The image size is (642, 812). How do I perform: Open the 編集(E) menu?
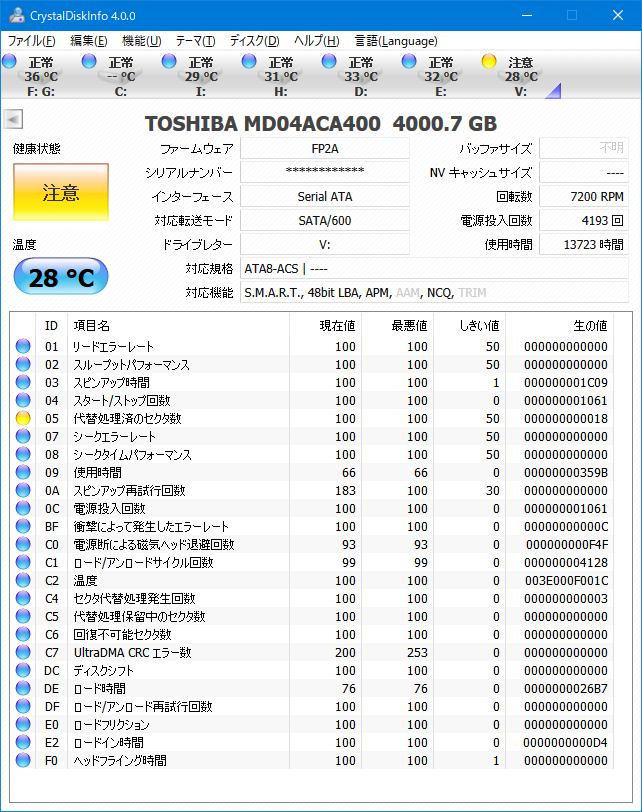(89, 41)
